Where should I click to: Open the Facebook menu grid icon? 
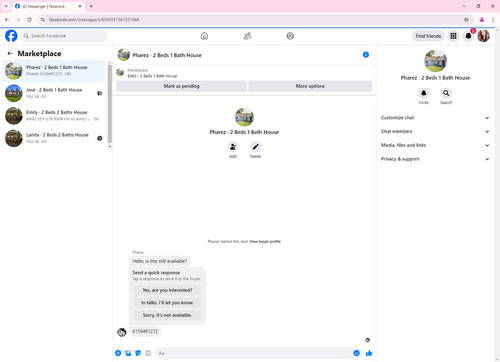coord(453,36)
